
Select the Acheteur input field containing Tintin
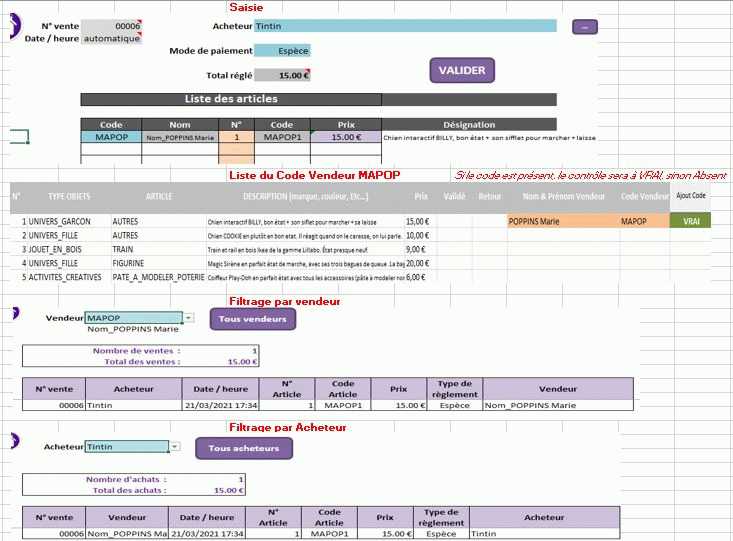[405, 26]
